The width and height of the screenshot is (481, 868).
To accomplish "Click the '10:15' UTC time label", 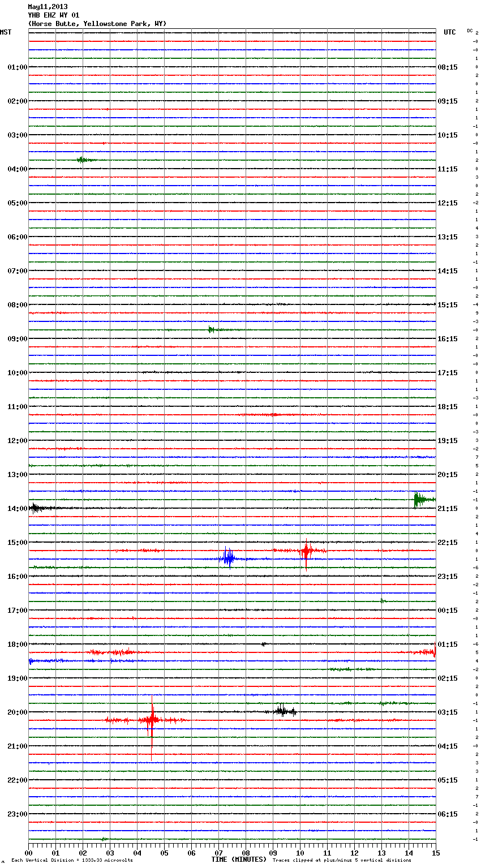I will click(448, 135).
